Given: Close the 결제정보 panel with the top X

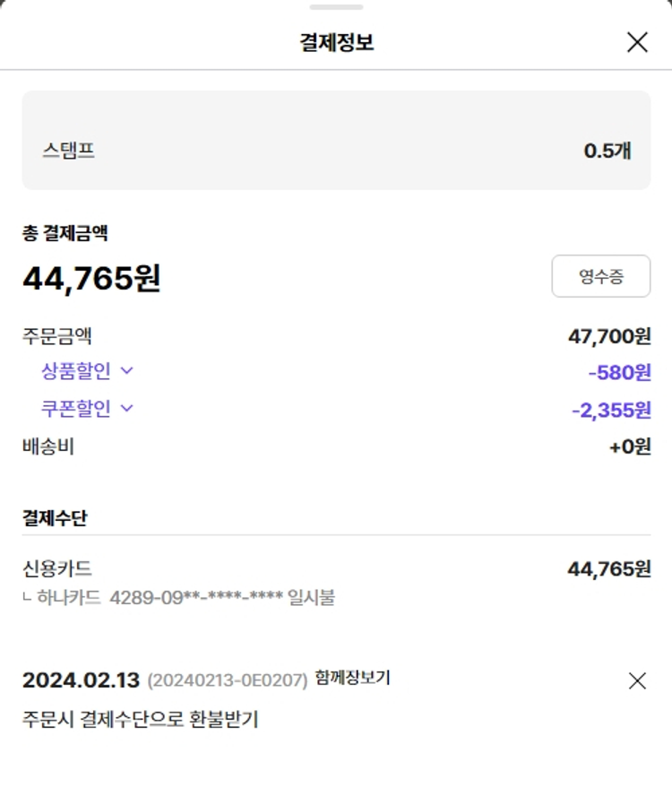Looking at the screenshot, I should 637,42.
